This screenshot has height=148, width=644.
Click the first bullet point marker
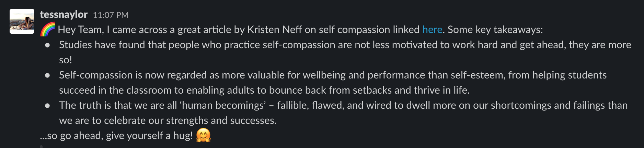coord(47,45)
